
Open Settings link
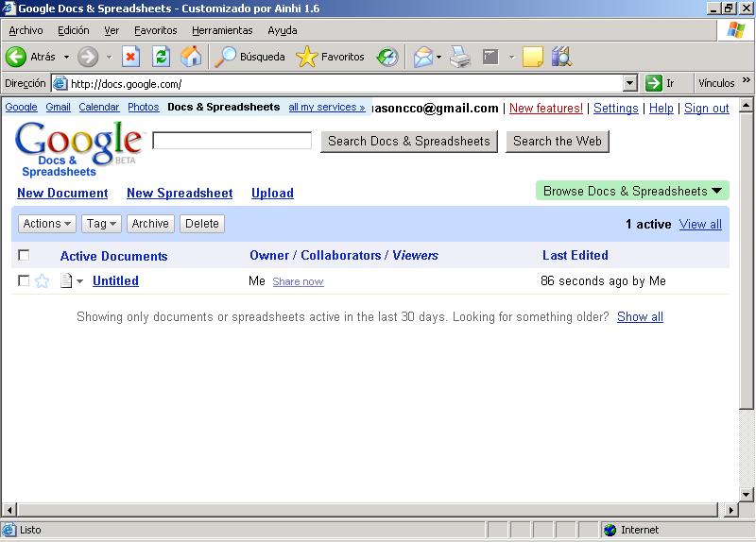point(616,109)
